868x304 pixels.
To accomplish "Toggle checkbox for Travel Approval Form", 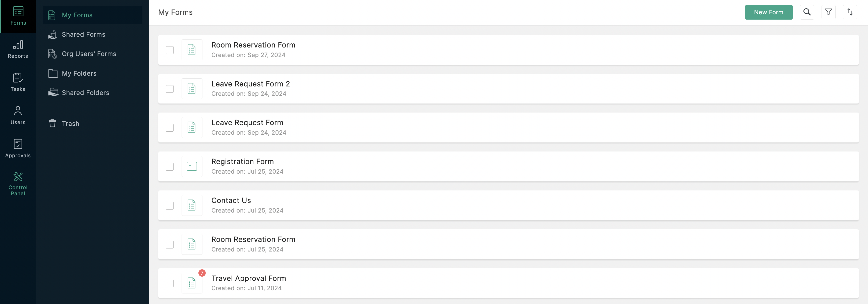I will pyautogui.click(x=169, y=283).
